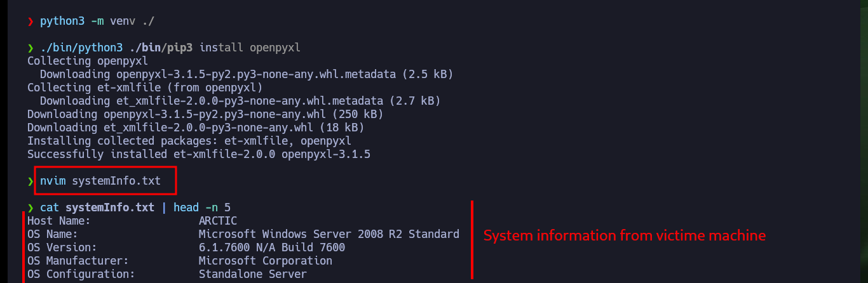The height and width of the screenshot is (283, 868).
Task: Click 'Installing collected packages' line
Action: (x=189, y=141)
